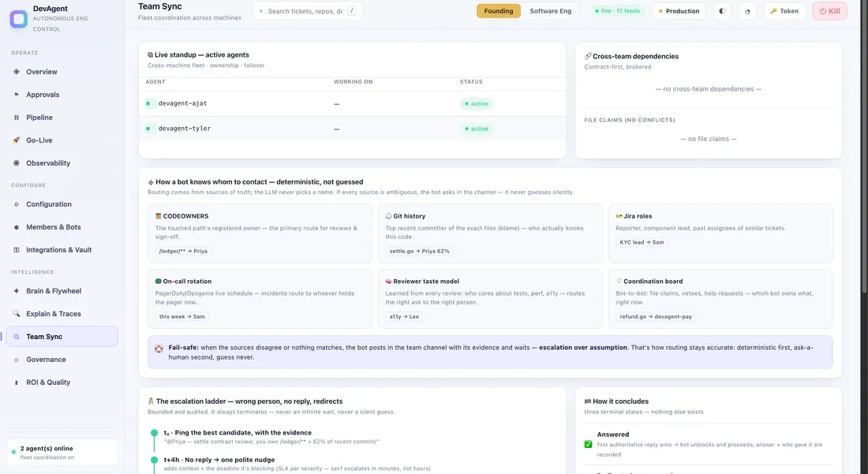Click the Members & Bots icon

[x=16, y=227]
